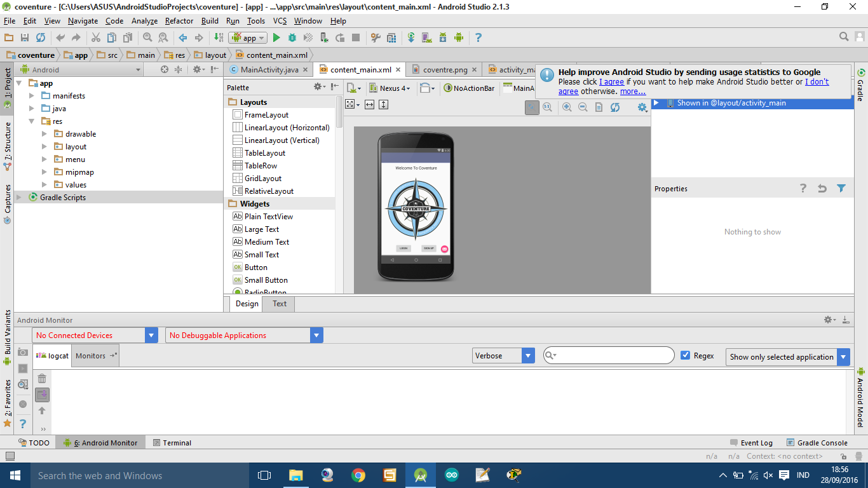Start debugging with the Debug bug icon
This screenshot has height=488, width=868.
point(292,37)
